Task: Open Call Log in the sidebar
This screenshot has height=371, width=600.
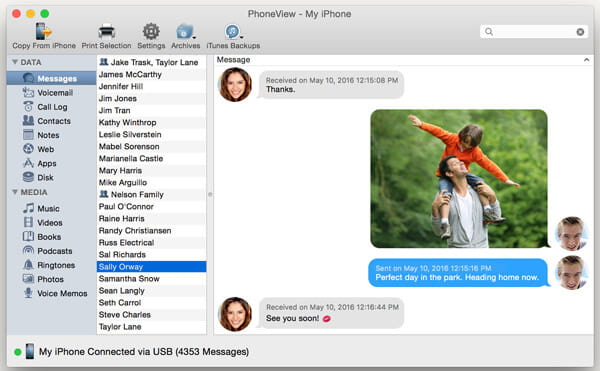Action: pos(51,107)
